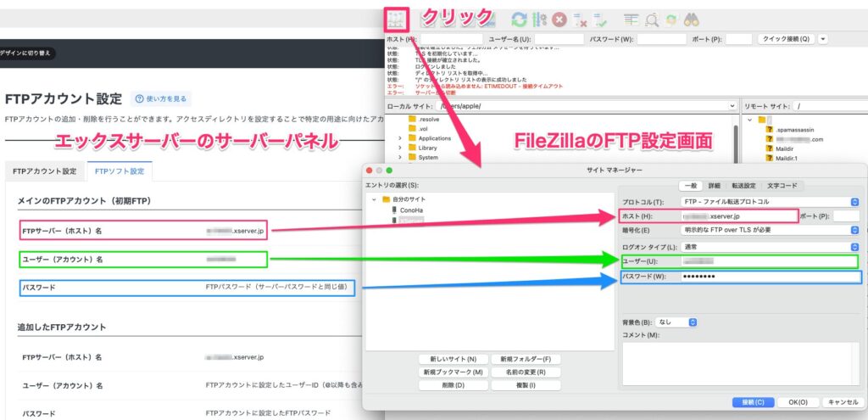Switch to the 転送設定 tab

(x=743, y=186)
